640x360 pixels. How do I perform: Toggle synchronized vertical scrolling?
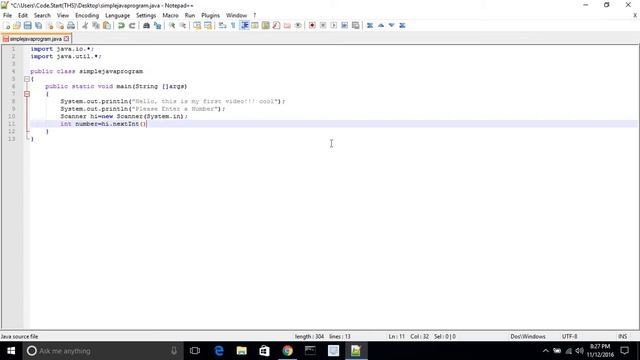coord(197,25)
